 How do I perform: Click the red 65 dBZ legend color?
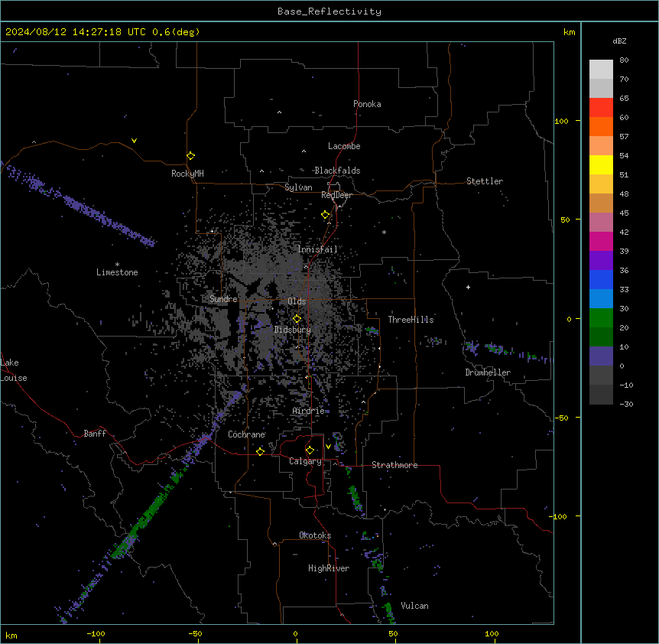[x=601, y=108]
